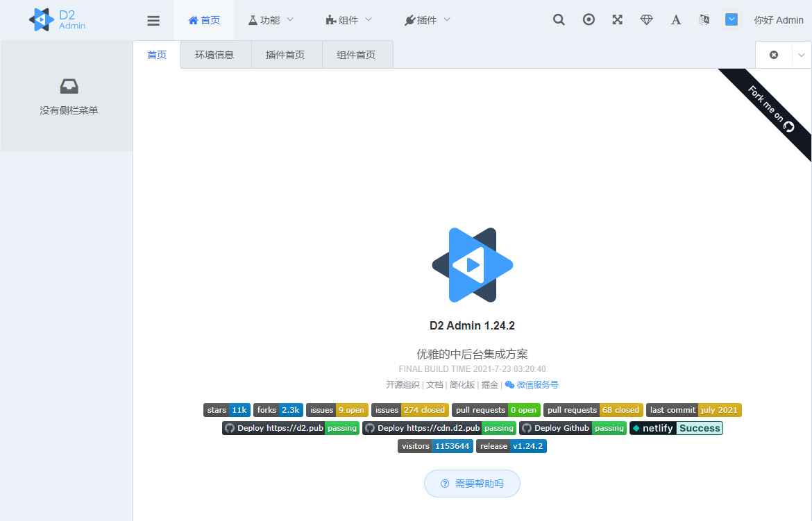This screenshot has height=521, width=812.
Task: Expand the 插件 dropdown menu
Action: click(x=428, y=20)
